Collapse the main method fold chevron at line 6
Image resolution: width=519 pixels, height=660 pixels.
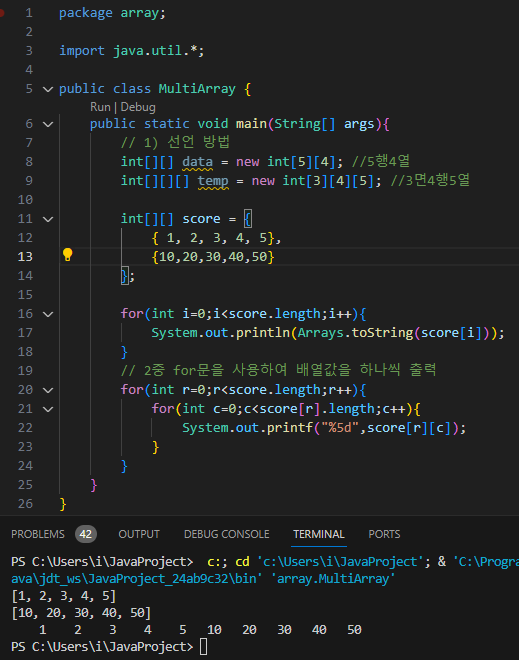[48, 124]
